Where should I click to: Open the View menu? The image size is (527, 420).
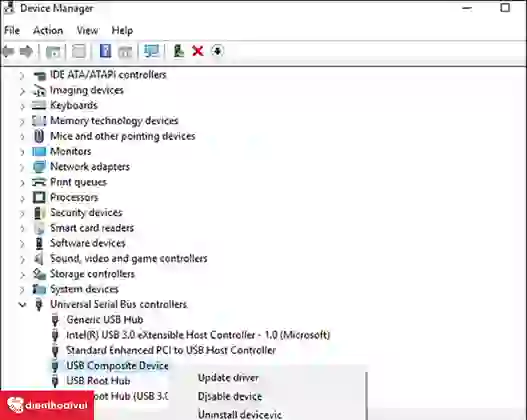87,31
